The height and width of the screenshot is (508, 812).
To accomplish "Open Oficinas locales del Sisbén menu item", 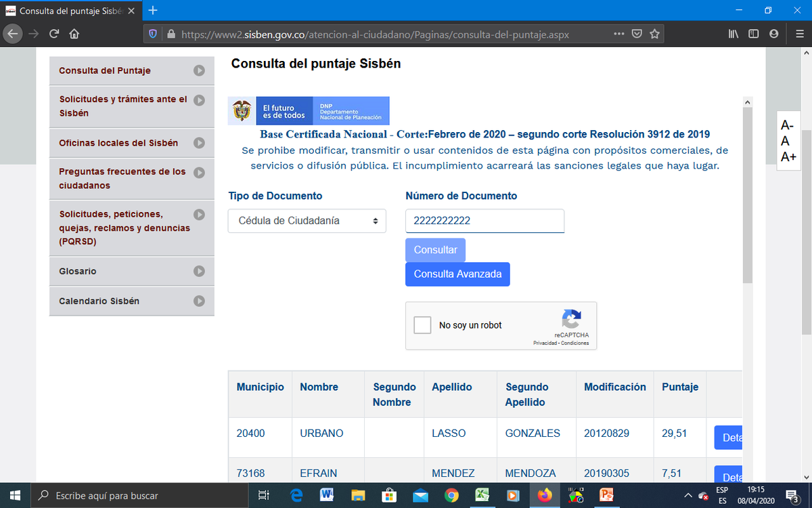I will (132, 143).
